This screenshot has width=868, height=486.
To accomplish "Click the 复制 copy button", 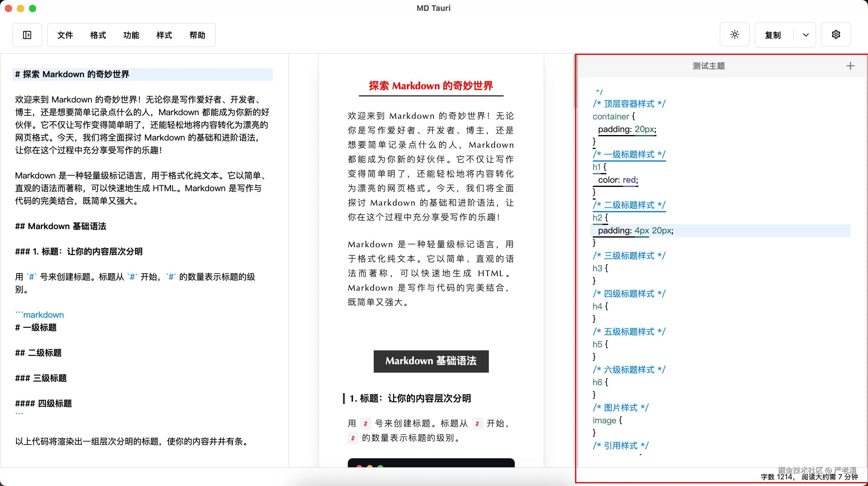I will (773, 35).
